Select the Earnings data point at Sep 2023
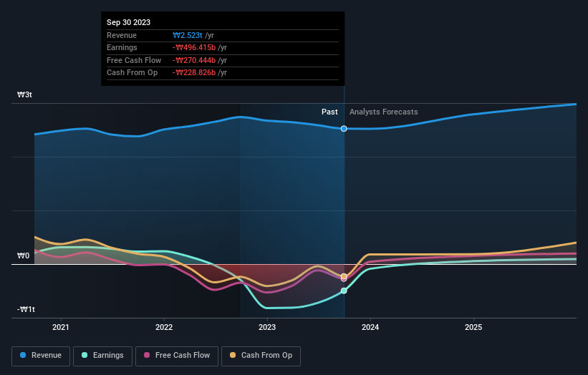The width and height of the screenshot is (588, 375). 344,291
